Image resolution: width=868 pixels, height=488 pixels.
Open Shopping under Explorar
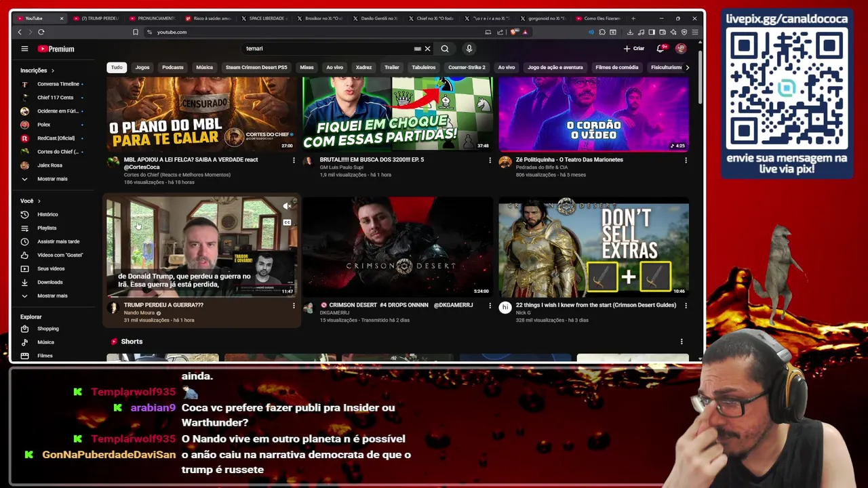(47, 329)
